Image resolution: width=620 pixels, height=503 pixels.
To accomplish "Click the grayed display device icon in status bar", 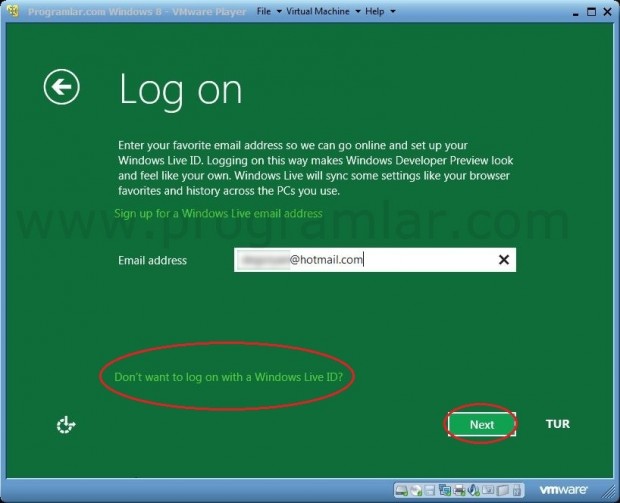I will tap(488, 490).
